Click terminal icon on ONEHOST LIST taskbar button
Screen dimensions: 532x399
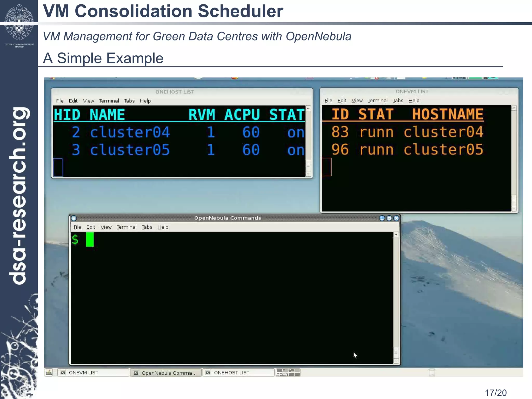tap(208, 373)
